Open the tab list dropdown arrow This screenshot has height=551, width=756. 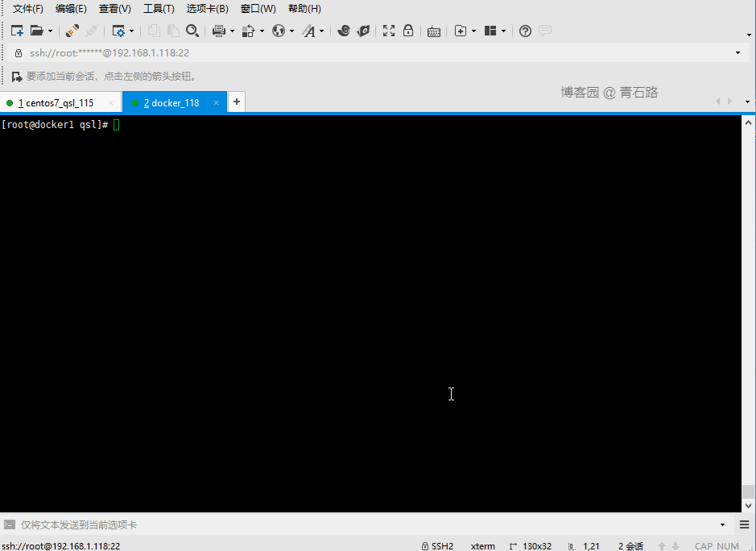[747, 101]
